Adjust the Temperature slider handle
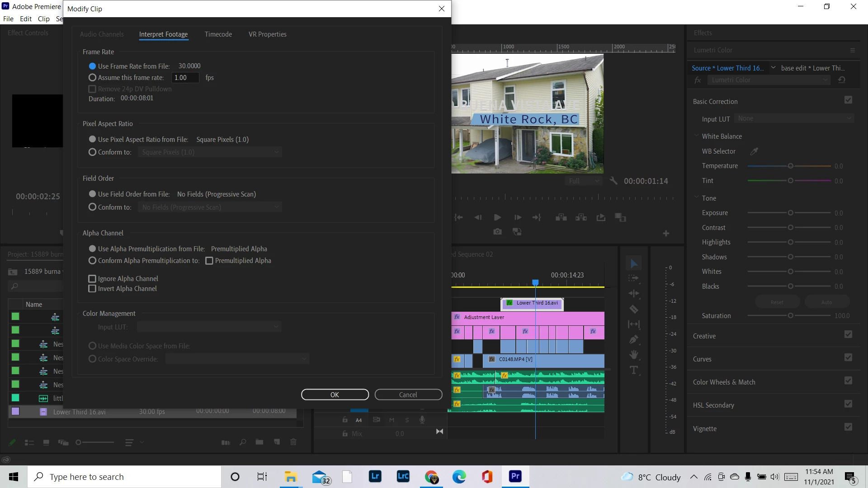This screenshot has height=488, width=868. pyautogui.click(x=790, y=166)
